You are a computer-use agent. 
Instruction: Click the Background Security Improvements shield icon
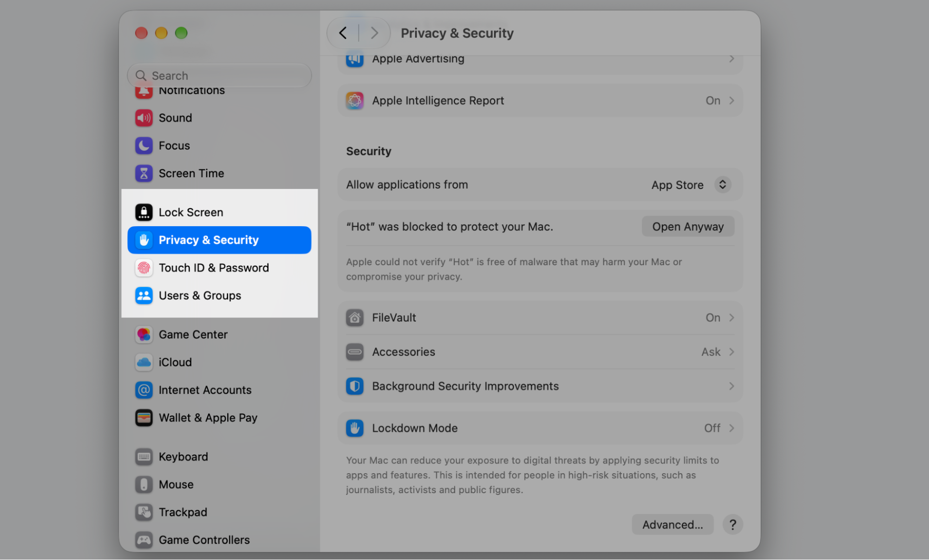[x=355, y=386]
